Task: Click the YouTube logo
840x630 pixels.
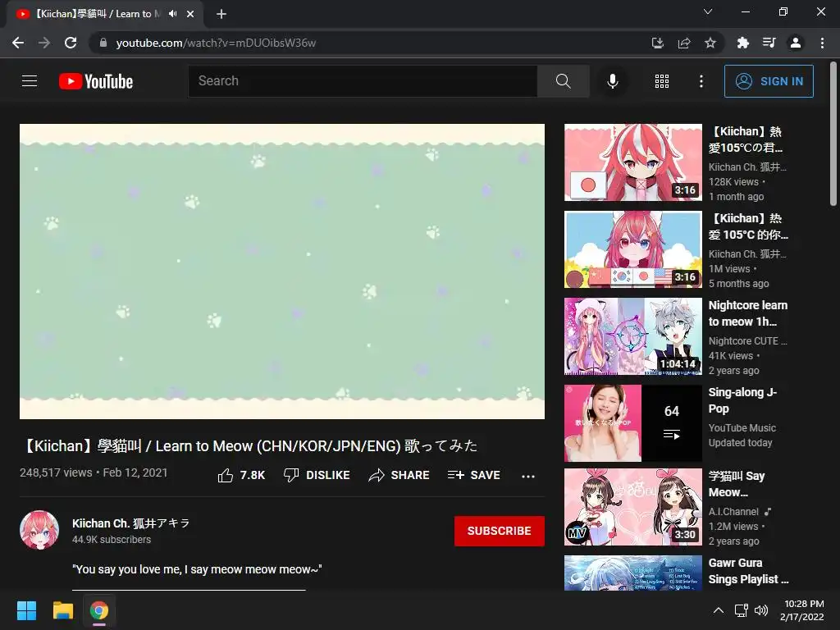Action: [96, 81]
